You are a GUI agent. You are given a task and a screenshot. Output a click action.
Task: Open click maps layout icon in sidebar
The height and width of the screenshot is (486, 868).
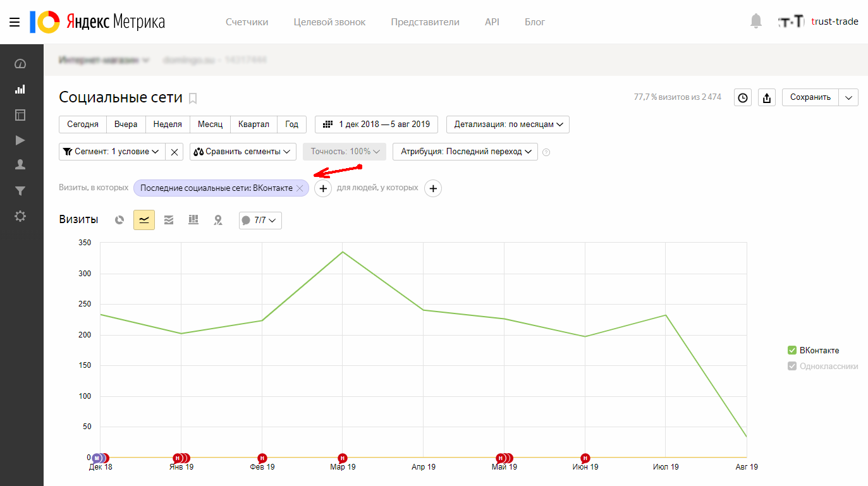coord(20,114)
